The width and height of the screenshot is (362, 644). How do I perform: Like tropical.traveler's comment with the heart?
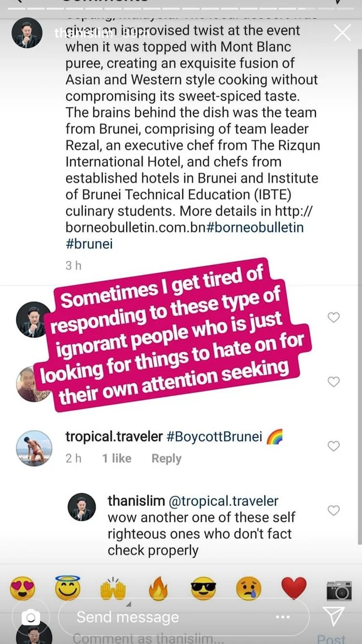(x=334, y=446)
